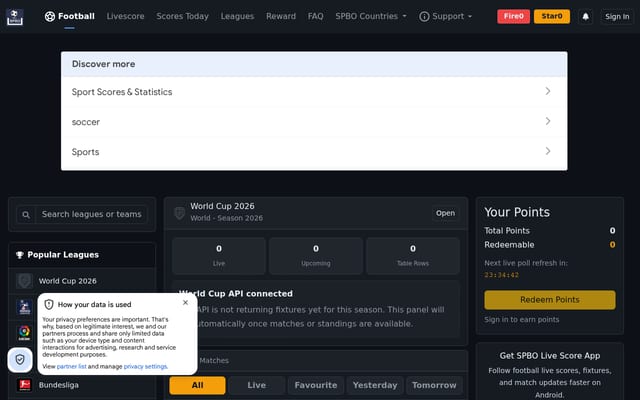640x400 pixels.
Task: Open Sport Scores & Statistics suggestion
Action: [x=314, y=92]
